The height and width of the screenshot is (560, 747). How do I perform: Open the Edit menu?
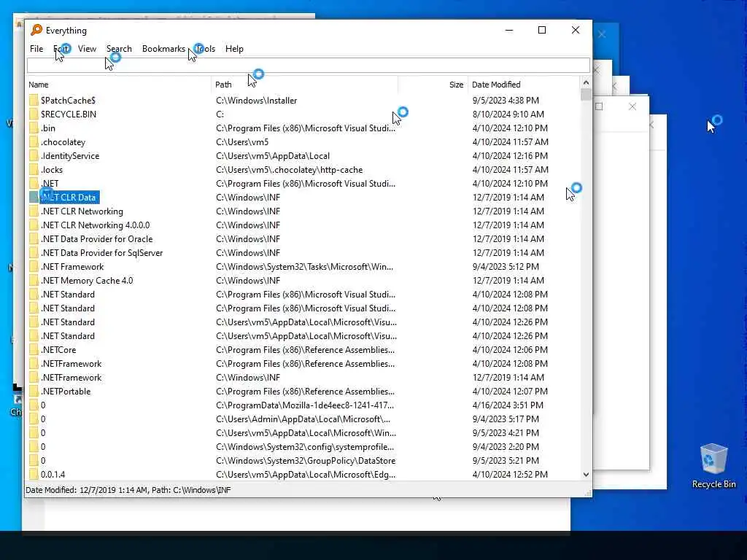tap(61, 49)
